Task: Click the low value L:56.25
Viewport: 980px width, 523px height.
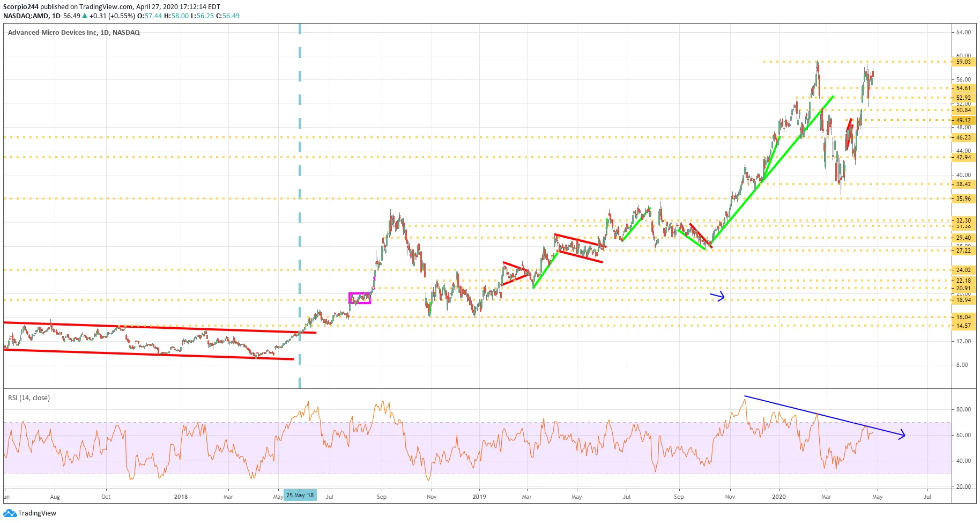Action: (x=203, y=16)
